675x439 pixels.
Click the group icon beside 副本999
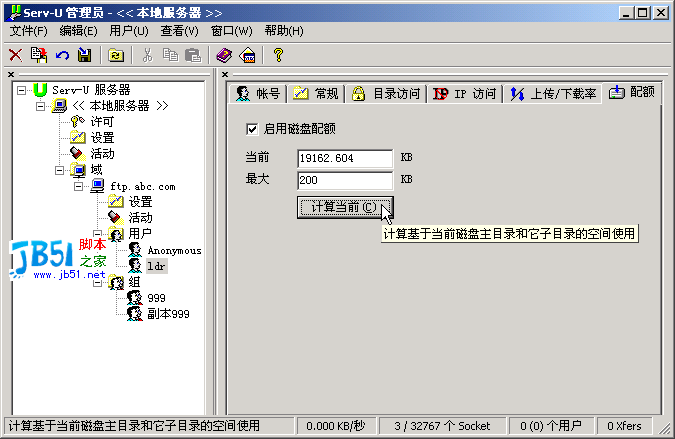[135, 313]
